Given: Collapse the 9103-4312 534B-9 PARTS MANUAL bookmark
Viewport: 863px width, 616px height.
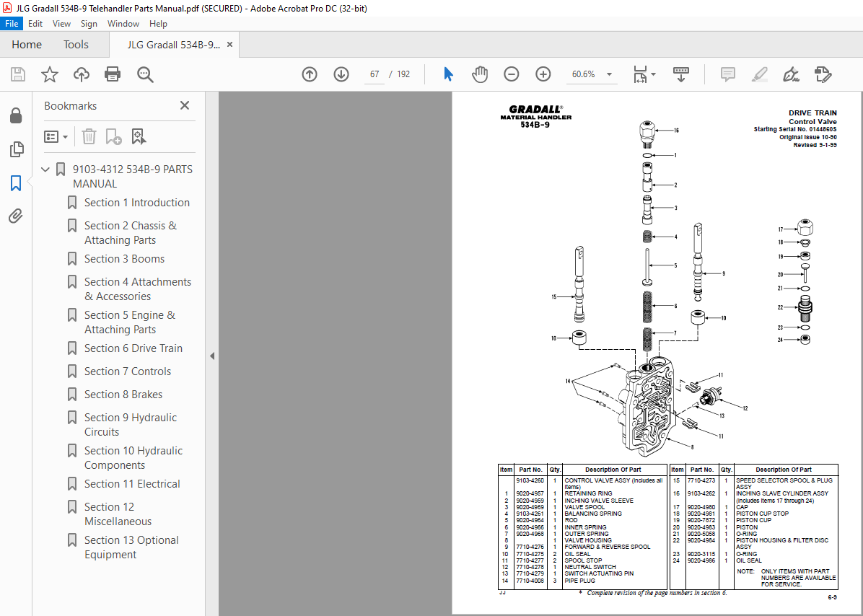Looking at the screenshot, I should coord(45,169).
